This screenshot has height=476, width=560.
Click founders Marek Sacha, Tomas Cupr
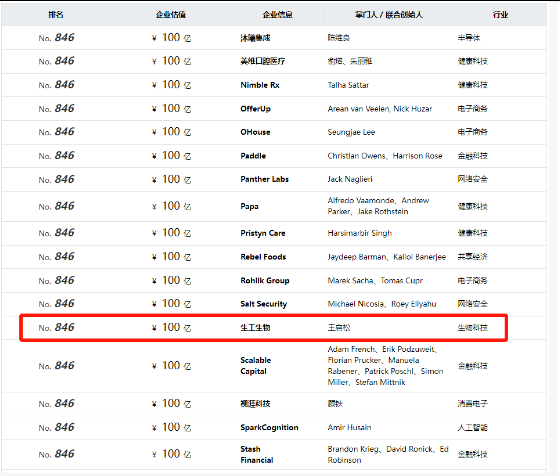375,281
